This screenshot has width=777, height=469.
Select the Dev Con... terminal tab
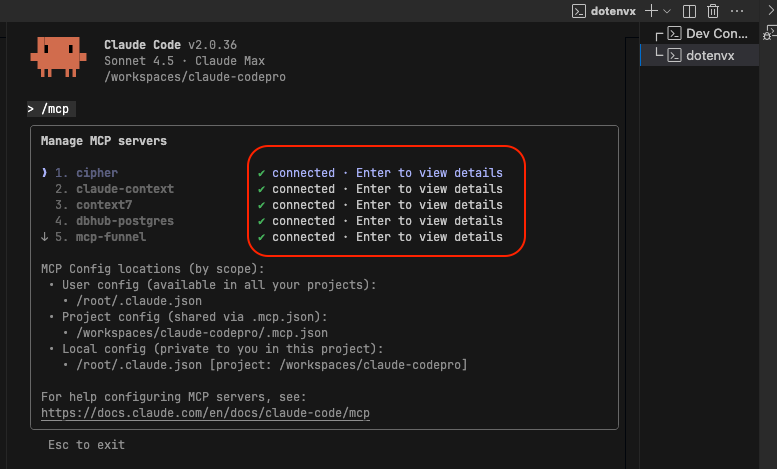click(699, 34)
